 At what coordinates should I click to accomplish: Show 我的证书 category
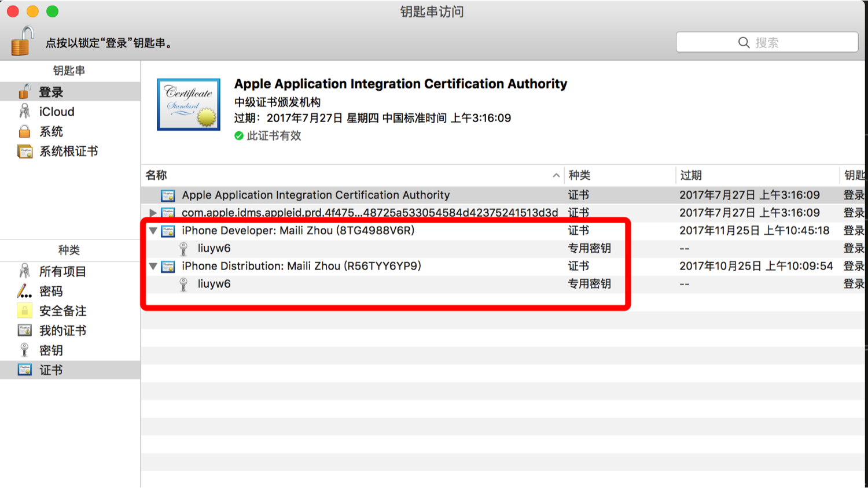point(62,330)
